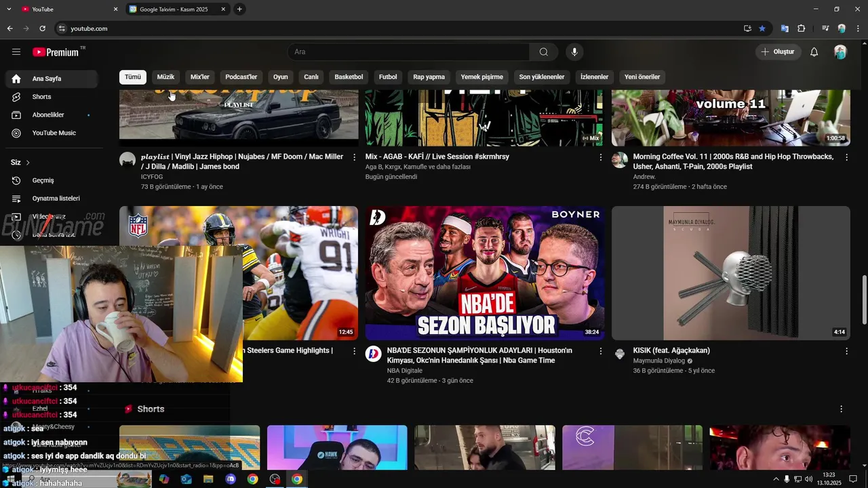Switch to Google Takvim browser tab
Screen dimensions: 868x488
(x=176, y=9)
